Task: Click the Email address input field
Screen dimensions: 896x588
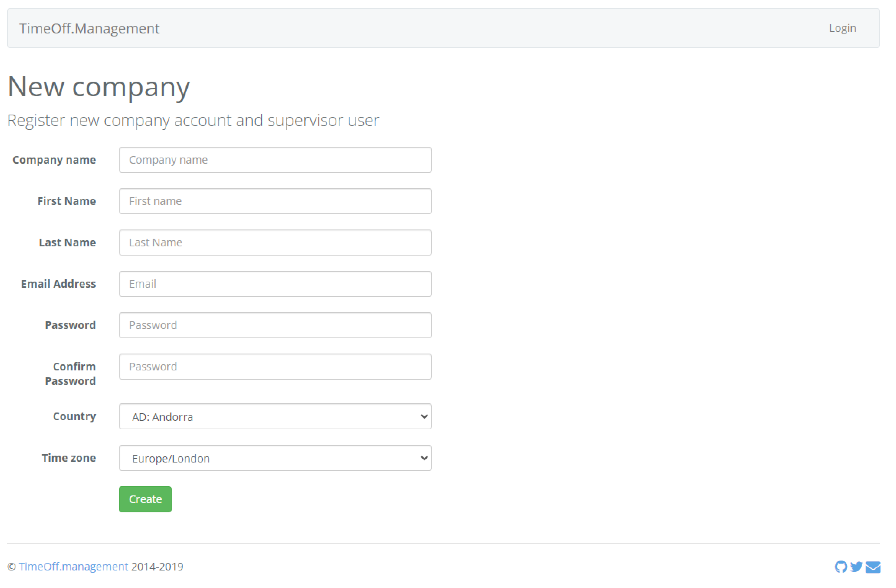Action: [x=275, y=284]
